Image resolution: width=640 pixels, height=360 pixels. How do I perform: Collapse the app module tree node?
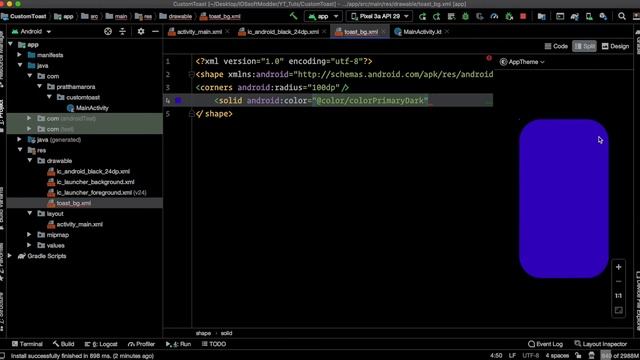[11, 44]
